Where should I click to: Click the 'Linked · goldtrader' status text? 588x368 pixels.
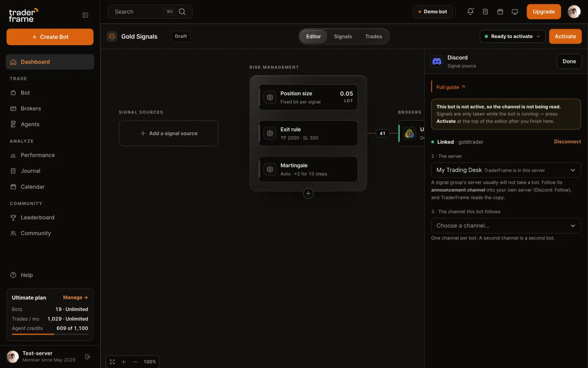tap(457, 142)
